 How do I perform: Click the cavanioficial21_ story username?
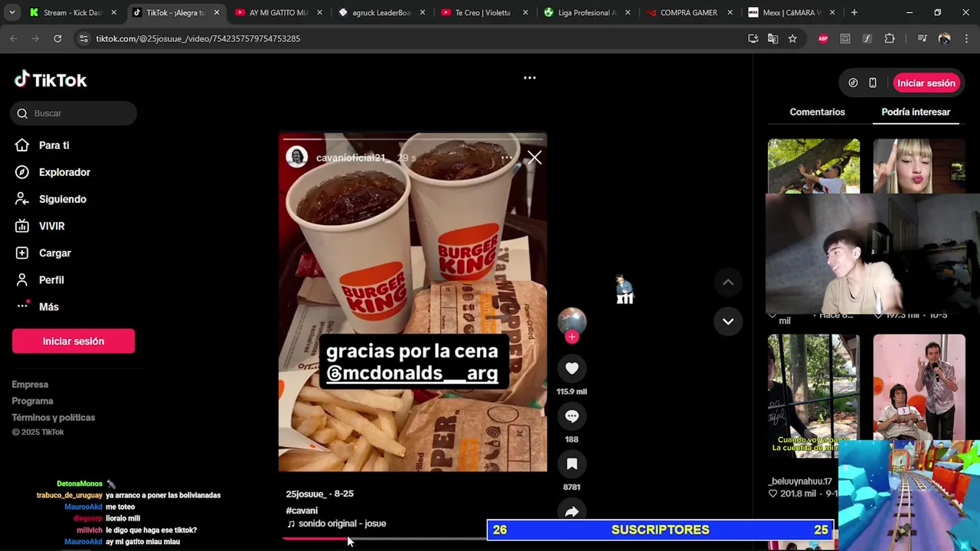353,158
